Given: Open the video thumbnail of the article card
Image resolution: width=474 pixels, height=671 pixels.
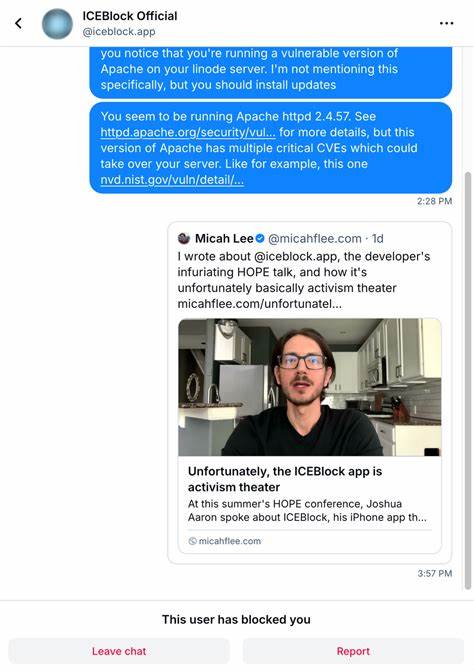Looking at the screenshot, I should click(309, 387).
